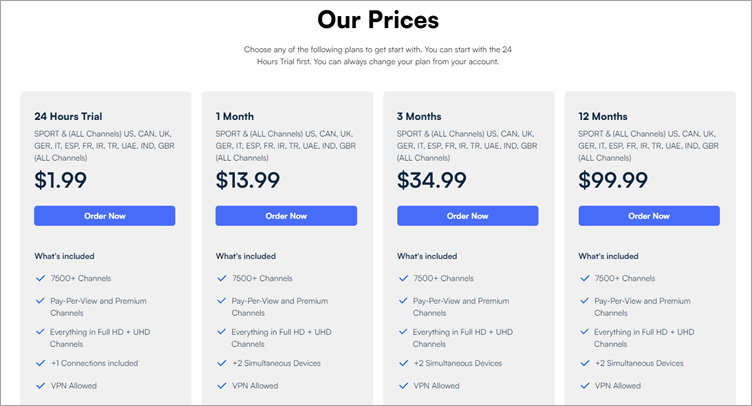Click VPN Allowed checkmark in 24 Hours Trial
752x406 pixels.
tap(40, 385)
